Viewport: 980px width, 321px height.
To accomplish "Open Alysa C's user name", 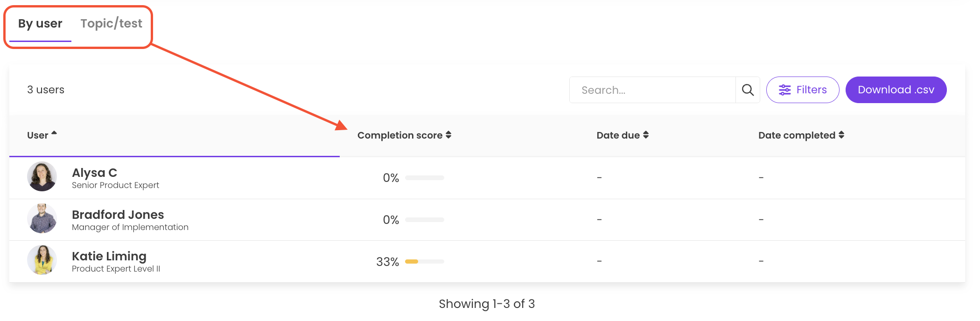I will tap(94, 173).
